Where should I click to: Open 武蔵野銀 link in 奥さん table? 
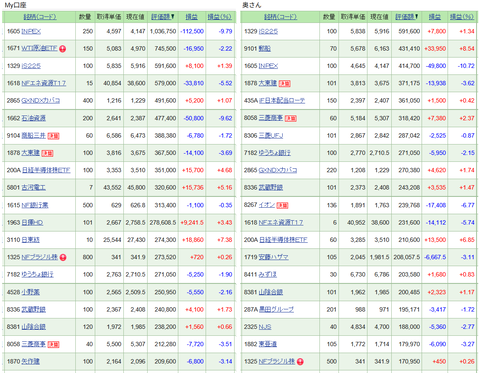(271, 188)
